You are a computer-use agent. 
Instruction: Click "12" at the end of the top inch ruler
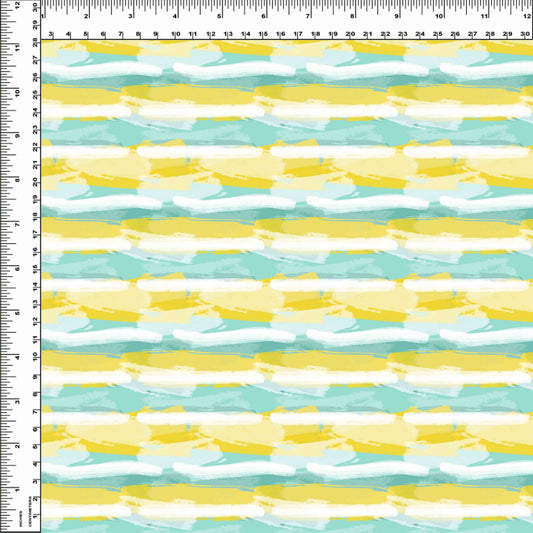pos(527,16)
